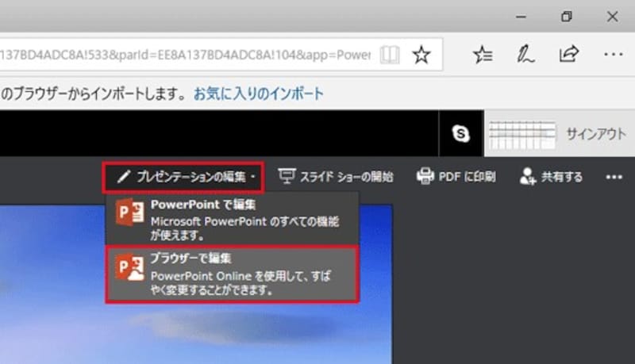This screenshot has height=364, width=635.
Task: Click the PowerPoint toolbar's more options ellipsis
Action: tap(614, 177)
